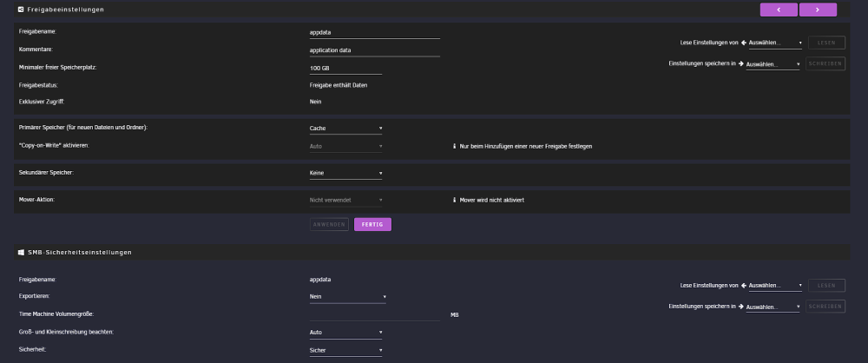Click the Windows icon beside SMB-Sicherheitseinstellungen
The height and width of the screenshot is (363, 868).
pyautogui.click(x=21, y=252)
